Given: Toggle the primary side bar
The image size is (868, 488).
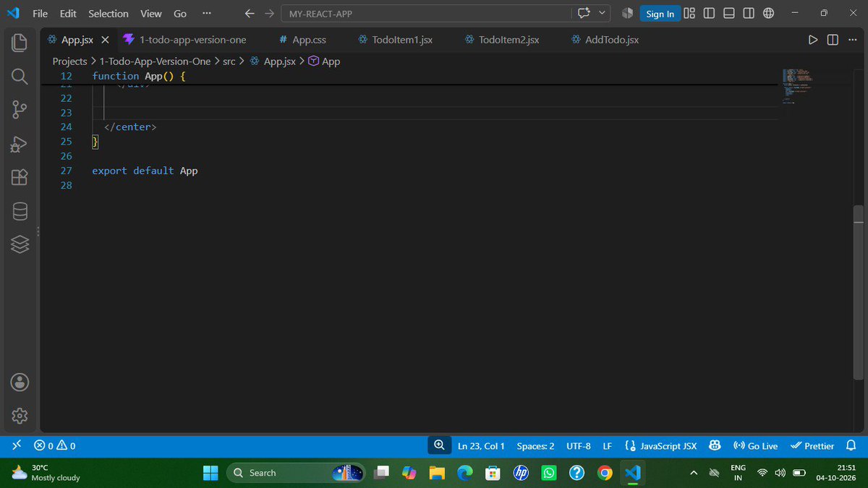Looking at the screenshot, I should click(x=709, y=13).
